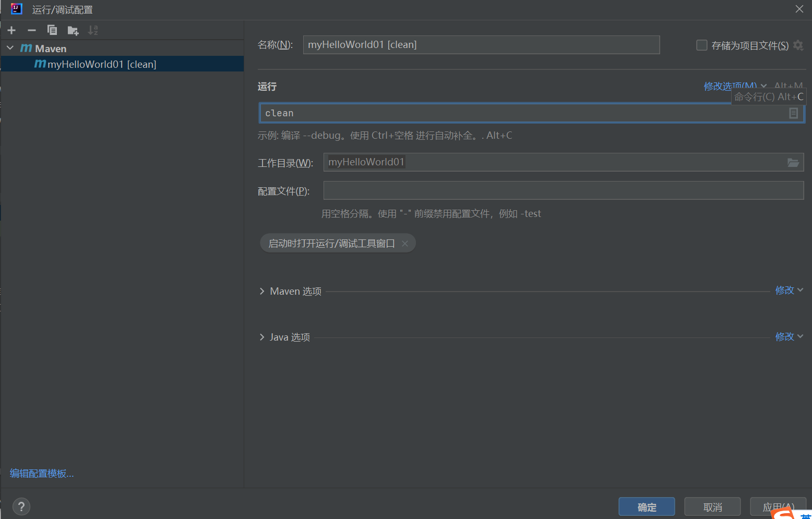This screenshot has height=519, width=812.
Task: Focus the 名称 name input field
Action: coord(481,45)
